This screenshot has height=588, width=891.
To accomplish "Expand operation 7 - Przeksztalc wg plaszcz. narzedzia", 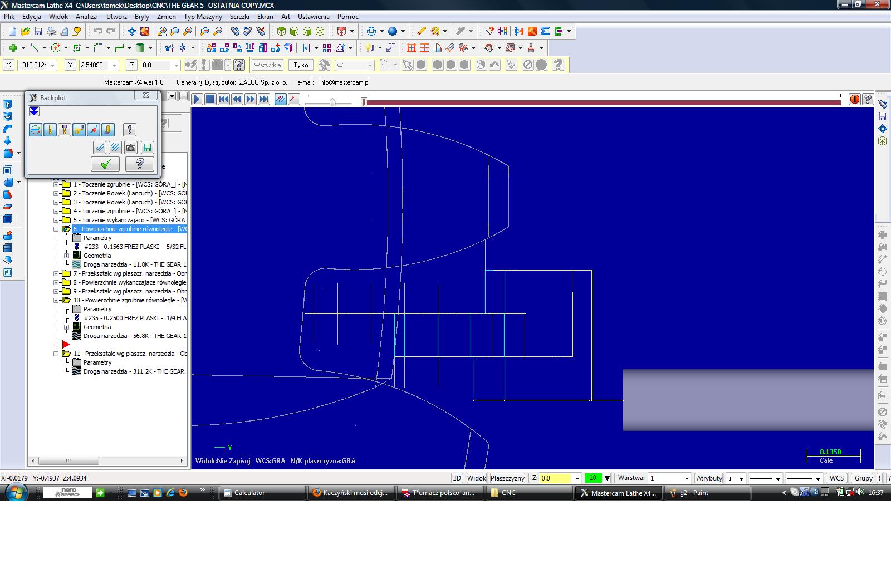I will [56, 273].
